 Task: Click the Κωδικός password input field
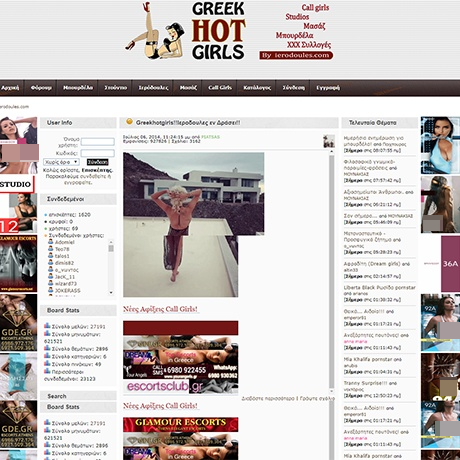[x=98, y=153]
